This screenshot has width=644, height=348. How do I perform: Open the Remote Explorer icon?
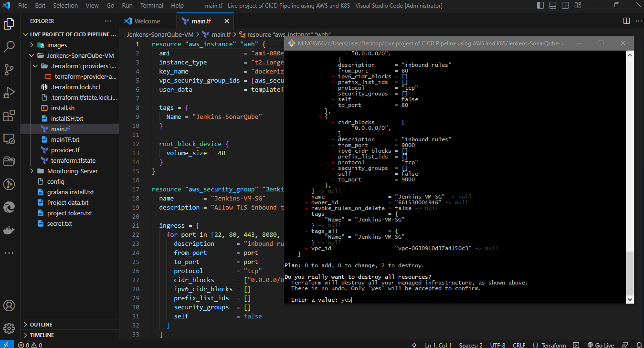(x=9, y=138)
